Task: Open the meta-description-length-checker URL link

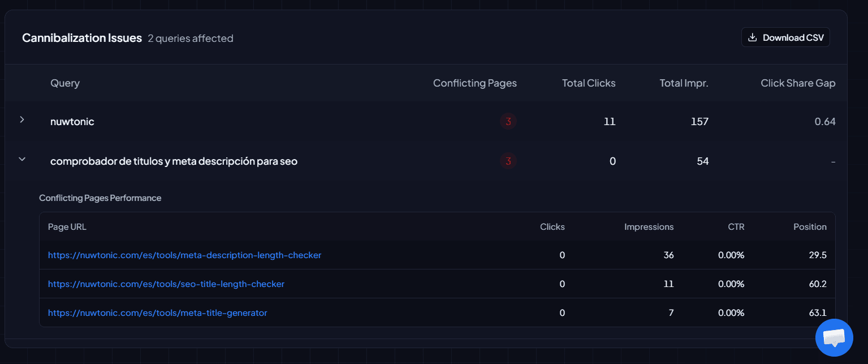Action: pos(184,255)
